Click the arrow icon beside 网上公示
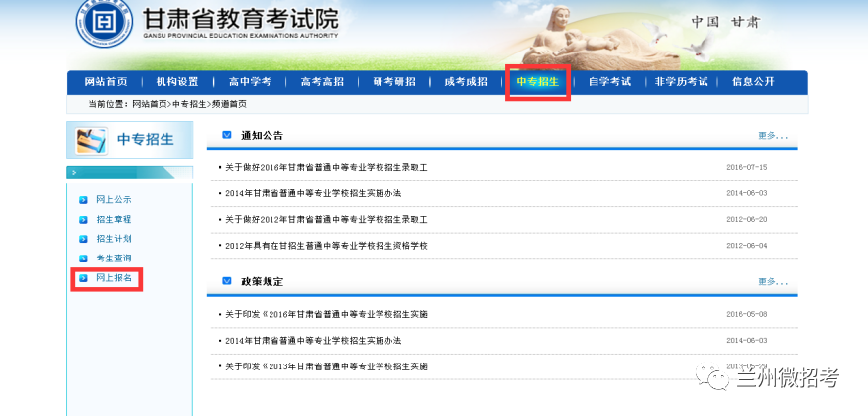This screenshot has height=416, width=868. (x=83, y=199)
